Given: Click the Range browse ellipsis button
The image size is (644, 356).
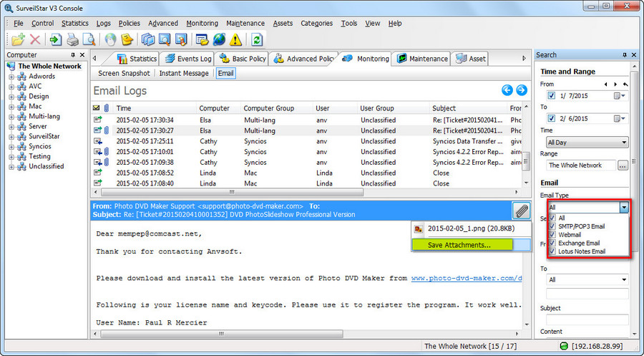Looking at the screenshot, I should pos(623,165).
